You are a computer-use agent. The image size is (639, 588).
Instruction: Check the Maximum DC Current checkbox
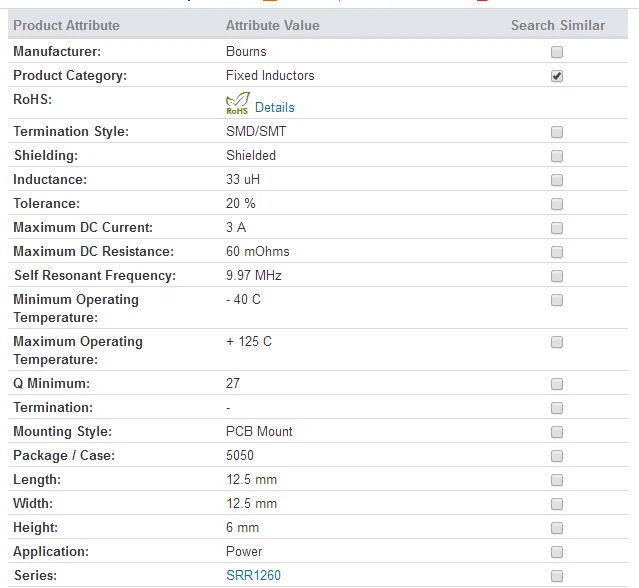click(557, 228)
